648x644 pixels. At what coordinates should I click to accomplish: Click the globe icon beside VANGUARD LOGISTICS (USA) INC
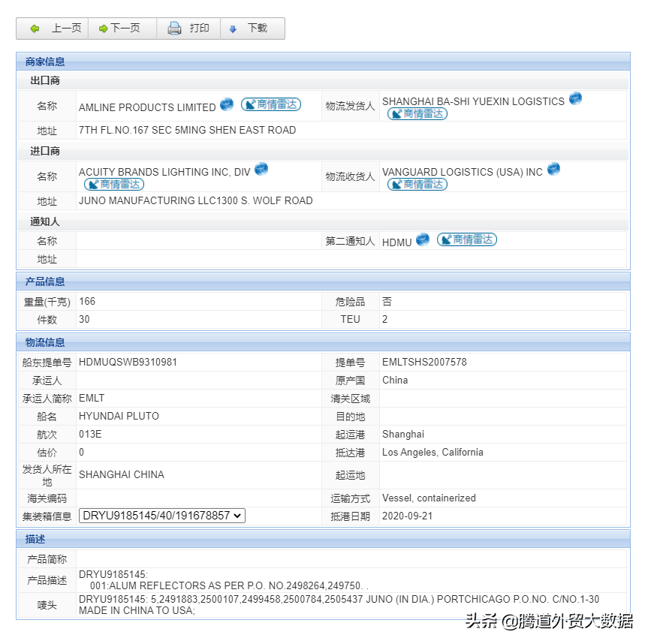(553, 169)
